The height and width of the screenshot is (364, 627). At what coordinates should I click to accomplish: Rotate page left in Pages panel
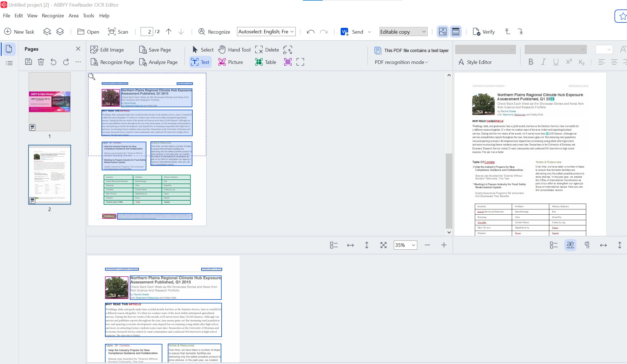[53, 62]
